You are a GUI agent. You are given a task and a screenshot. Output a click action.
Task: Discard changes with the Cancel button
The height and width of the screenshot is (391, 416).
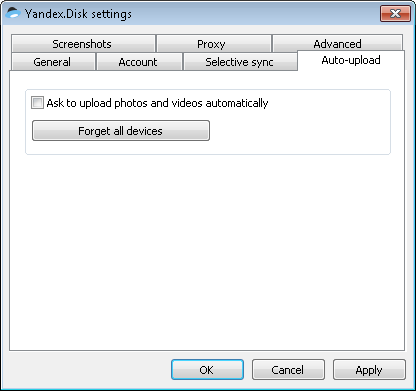[x=288, y=370]
